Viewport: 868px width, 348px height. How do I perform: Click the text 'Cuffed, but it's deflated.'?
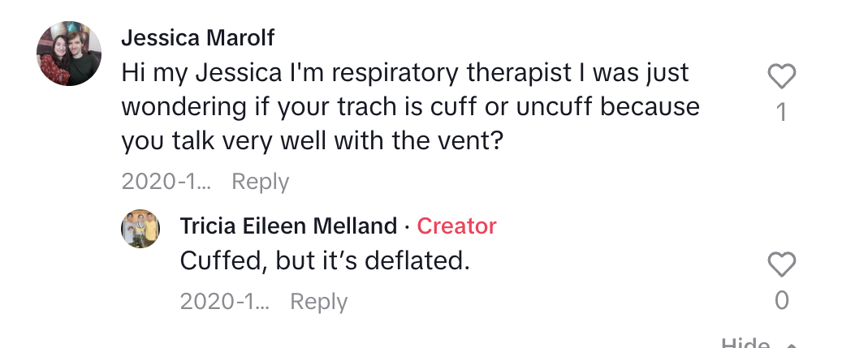pyautogui.click(x=325, y=261)
